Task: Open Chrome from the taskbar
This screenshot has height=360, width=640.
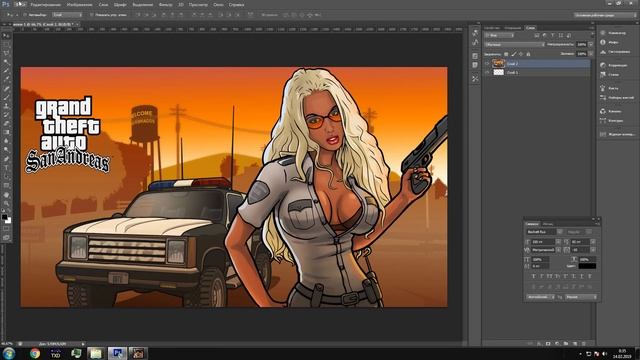Action: 35,353
